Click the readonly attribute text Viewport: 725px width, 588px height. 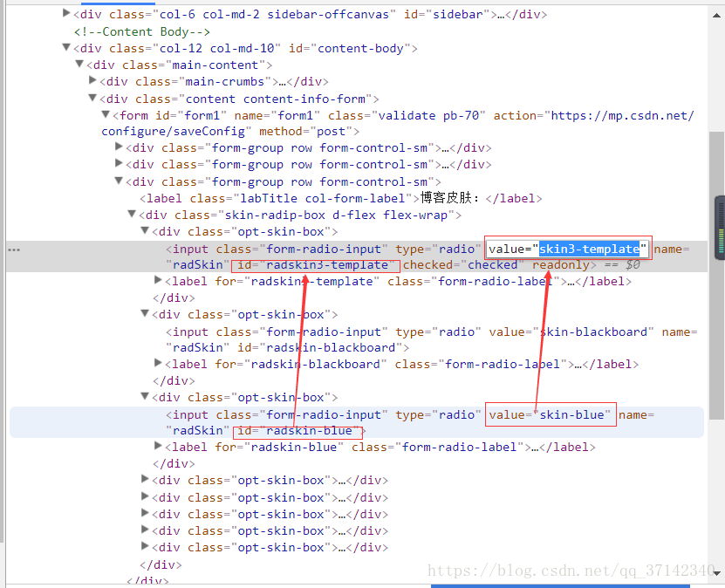point(560,265)
